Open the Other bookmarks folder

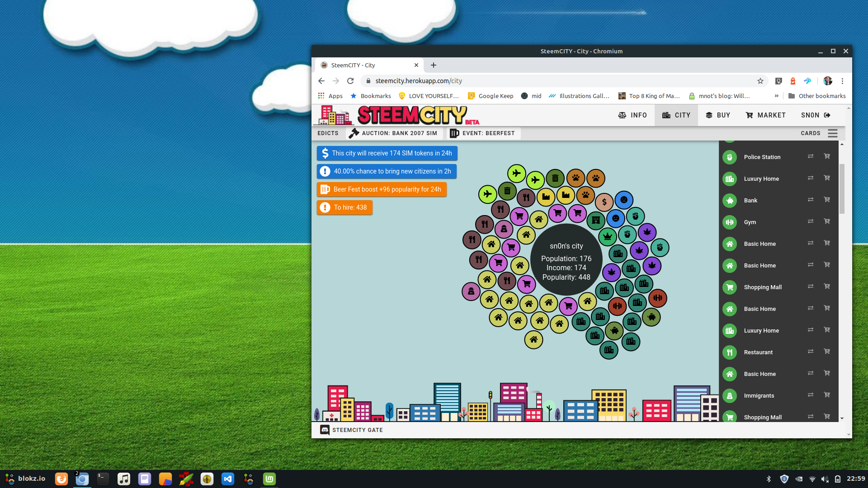pyautogui.click(x=817, y=96)
